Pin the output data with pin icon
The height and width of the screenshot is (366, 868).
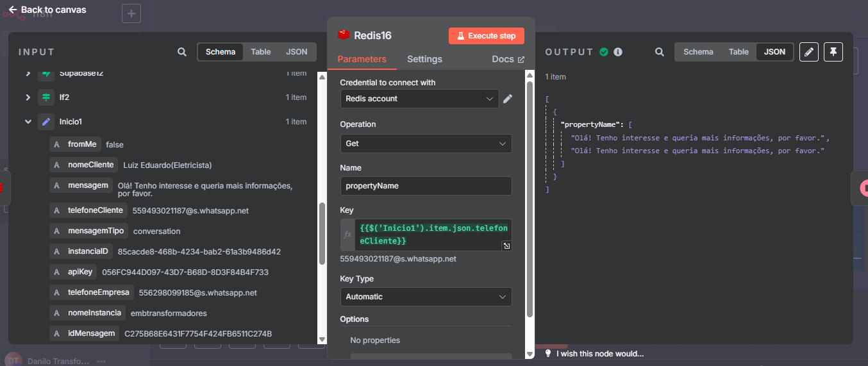(x=833, y=52)
